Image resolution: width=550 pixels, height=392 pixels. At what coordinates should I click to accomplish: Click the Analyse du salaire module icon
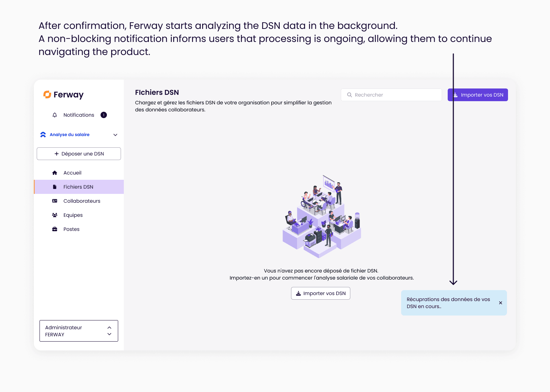tap(43, 135)
